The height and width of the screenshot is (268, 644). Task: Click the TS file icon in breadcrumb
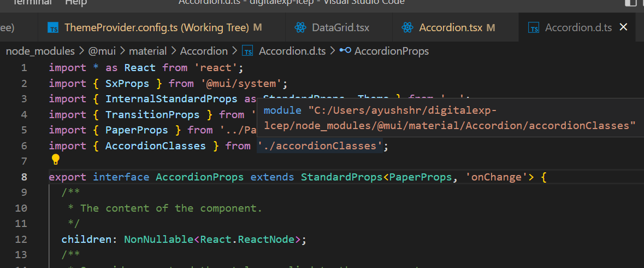coord(247,51)
